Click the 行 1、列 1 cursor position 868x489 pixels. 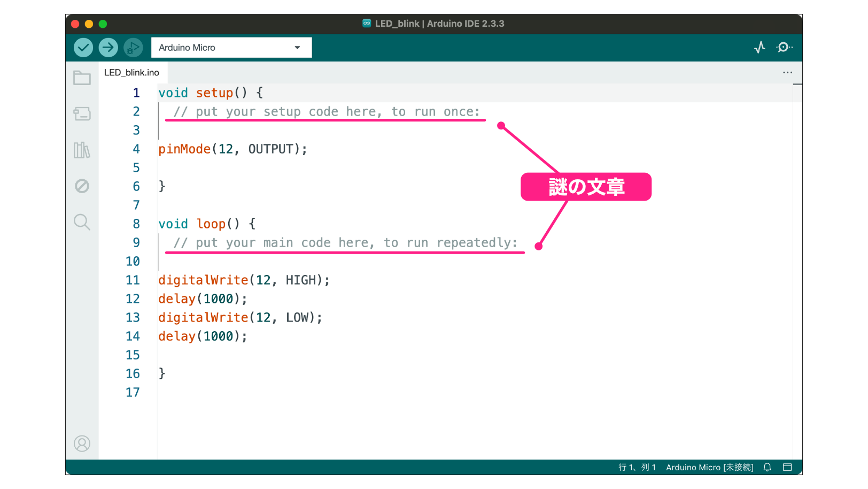(x=637, y=468)
